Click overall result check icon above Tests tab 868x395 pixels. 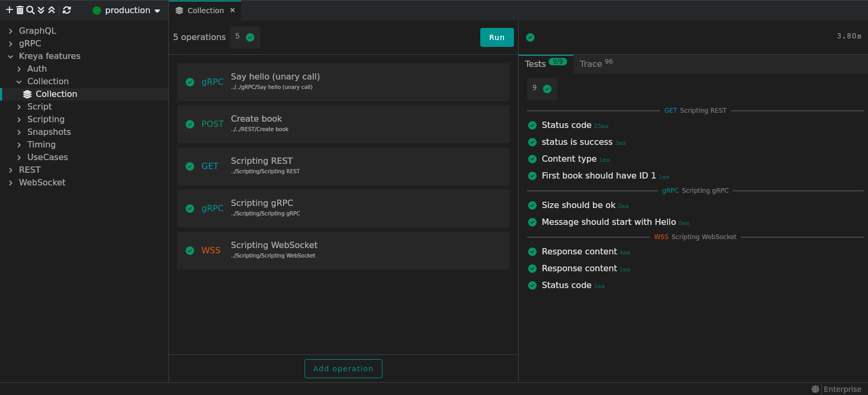530,37
